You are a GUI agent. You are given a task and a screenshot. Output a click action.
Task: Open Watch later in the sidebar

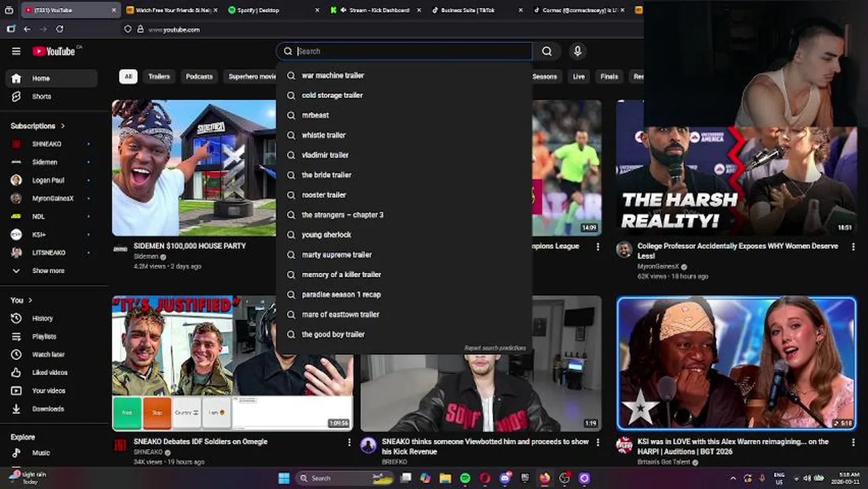click(52, 355)
